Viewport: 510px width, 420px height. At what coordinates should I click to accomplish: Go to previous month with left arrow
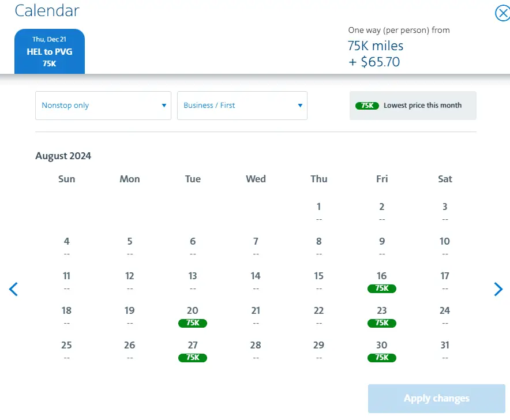(14, 289)
